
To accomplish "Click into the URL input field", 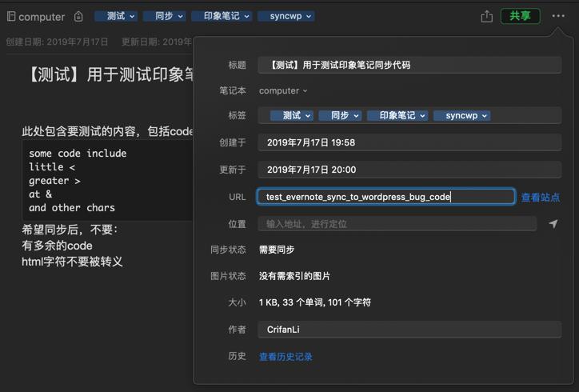I will click(x=386, y=197).
